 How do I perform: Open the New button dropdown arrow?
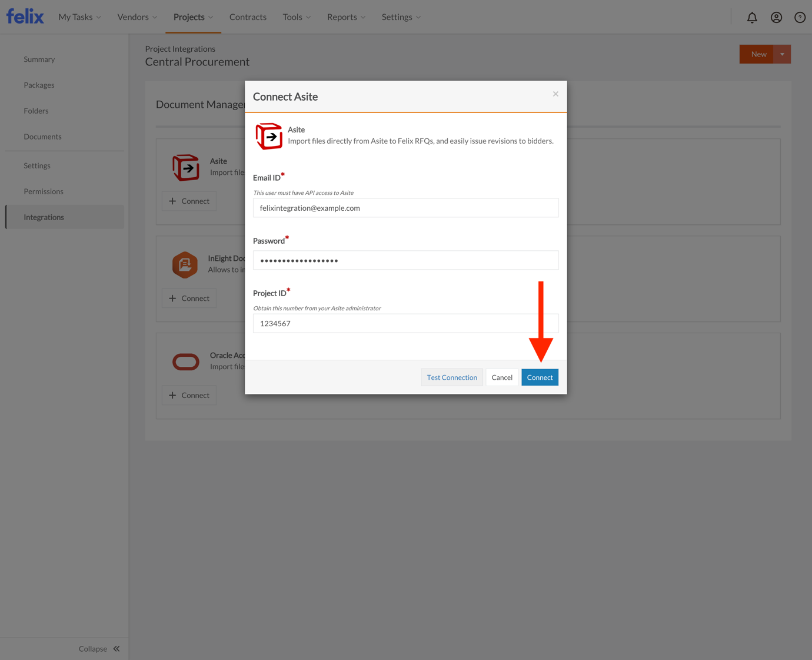782,54
